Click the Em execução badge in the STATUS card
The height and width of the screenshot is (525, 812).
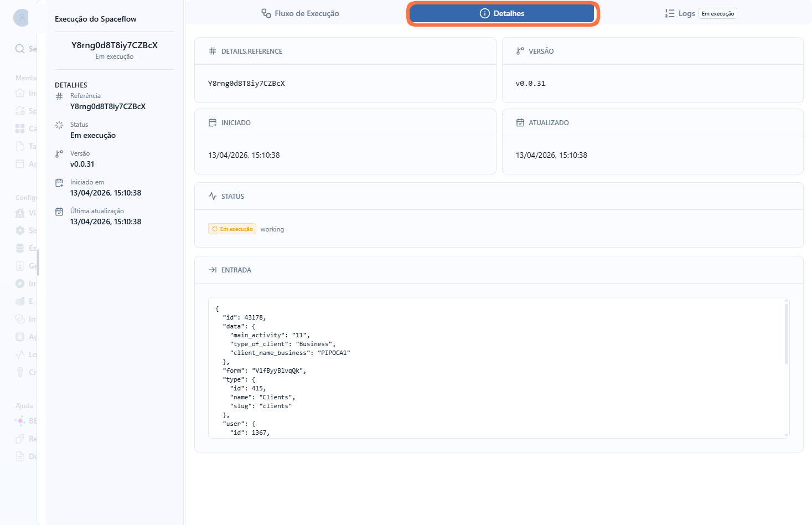pos(232,229)
